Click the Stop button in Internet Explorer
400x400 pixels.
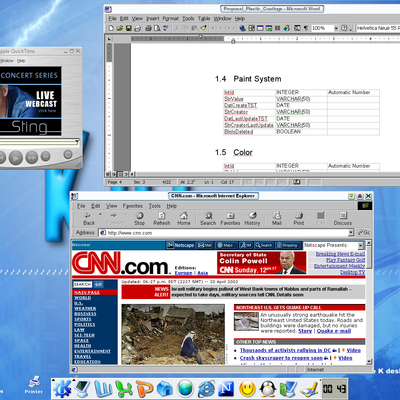(139, 219)
